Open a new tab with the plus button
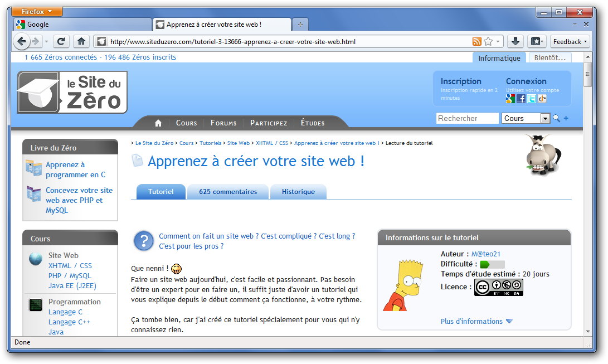This screenshot has height=364, width=608. 300,24
